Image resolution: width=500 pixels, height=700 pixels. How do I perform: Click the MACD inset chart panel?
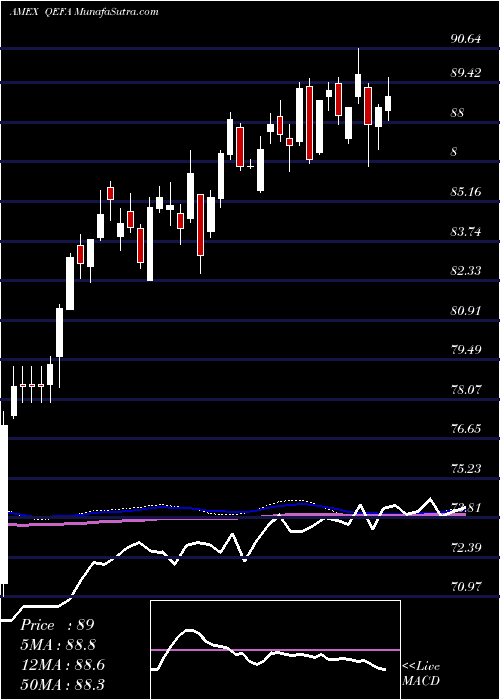pyautogui.click(x=275, y=650)
